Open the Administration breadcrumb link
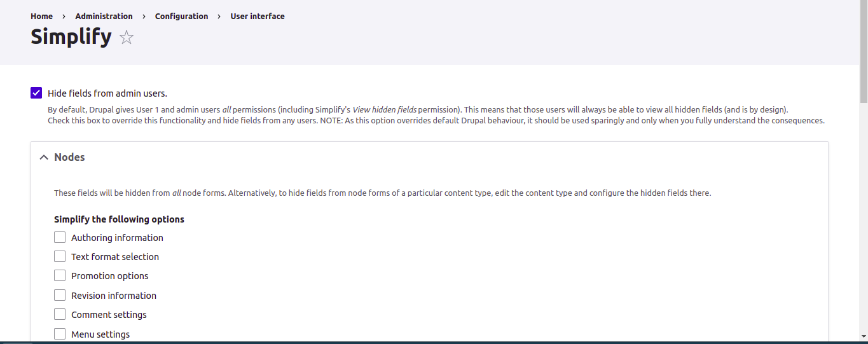This screenshot has width=868, height=344. pyautogui.click(x=104, y=16)
